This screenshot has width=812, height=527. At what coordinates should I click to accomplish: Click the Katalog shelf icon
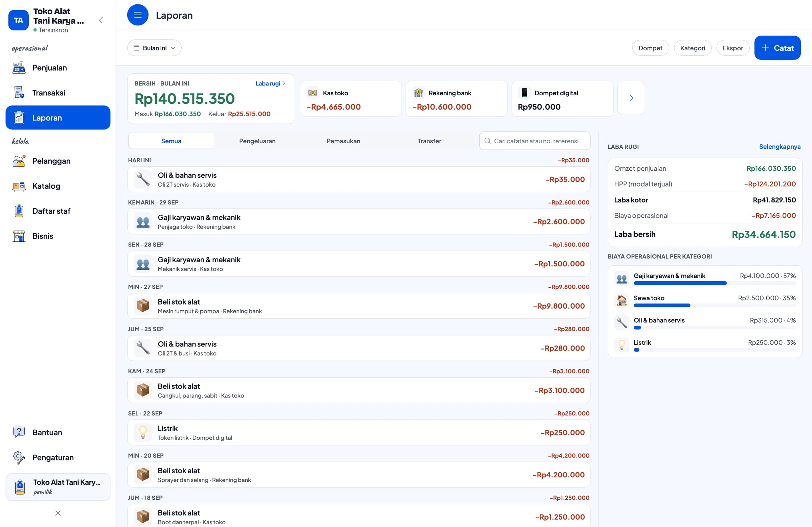(19, 186)
